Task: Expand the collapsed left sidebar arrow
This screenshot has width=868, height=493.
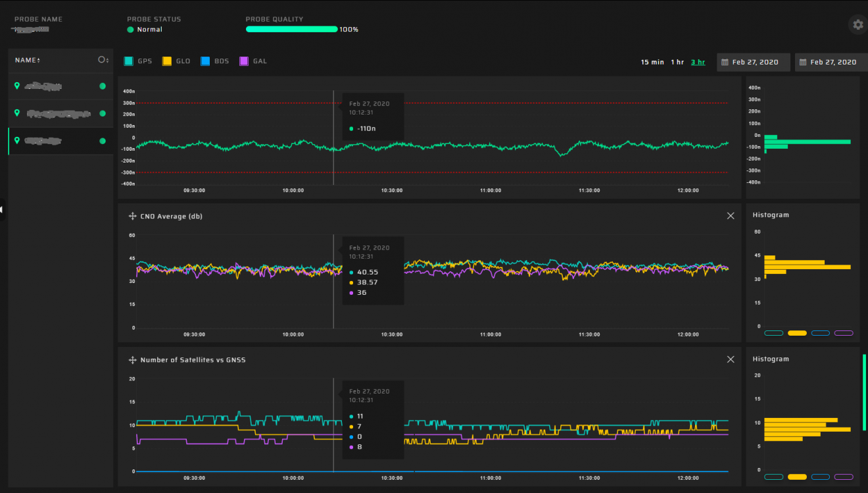Action: click(x=2, y=209)
